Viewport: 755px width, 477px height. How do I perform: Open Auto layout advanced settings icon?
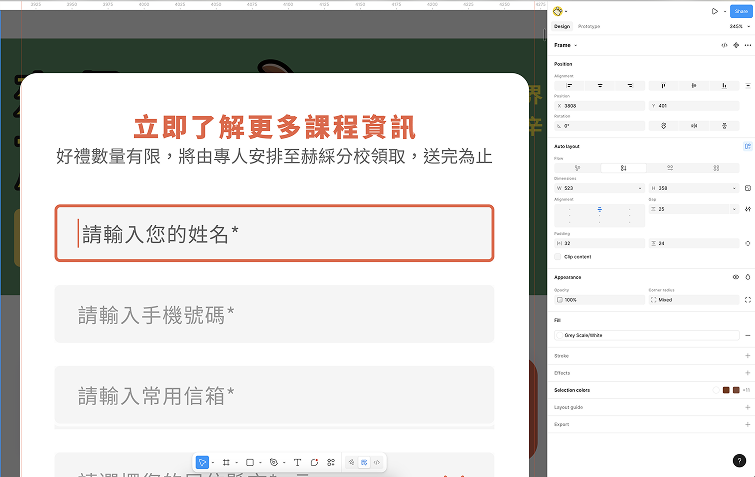[x=748, y=209]
